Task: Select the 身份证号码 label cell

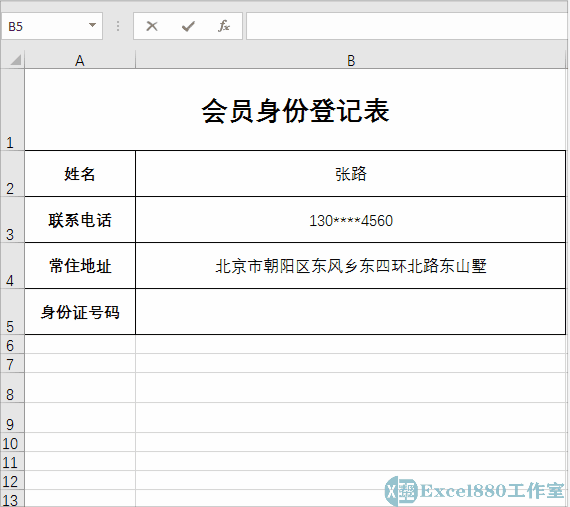Action: pyautogui.click(x=80, y=312)
